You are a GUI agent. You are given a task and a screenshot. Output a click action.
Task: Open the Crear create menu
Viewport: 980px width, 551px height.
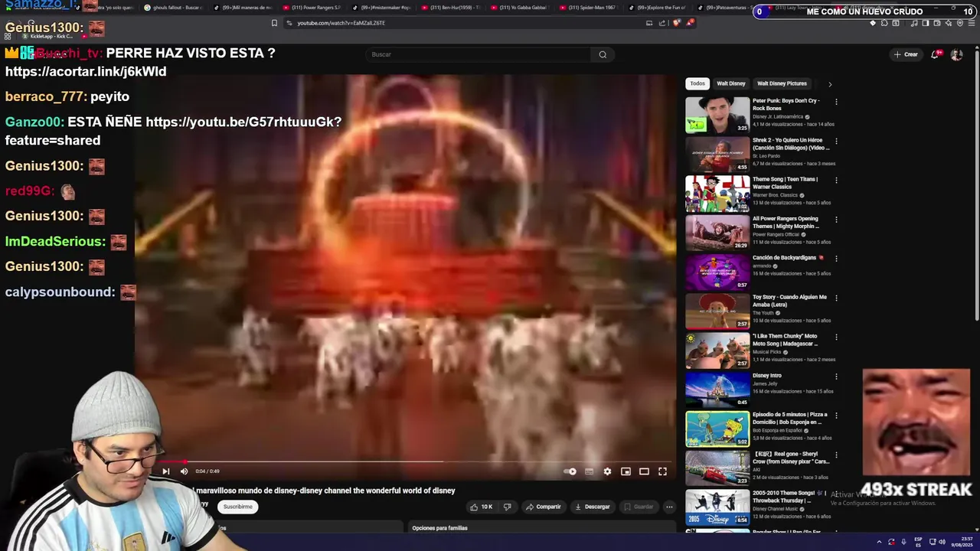coord(905,54)
